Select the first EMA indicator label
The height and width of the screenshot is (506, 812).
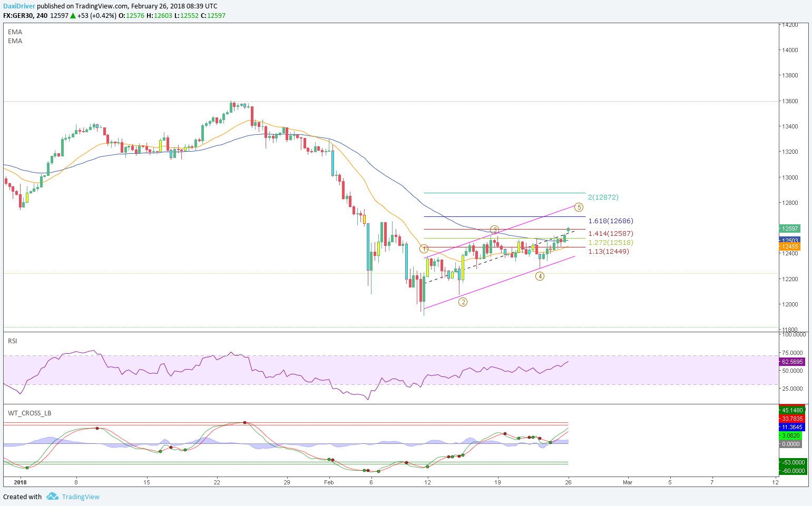tap(15, 32)
